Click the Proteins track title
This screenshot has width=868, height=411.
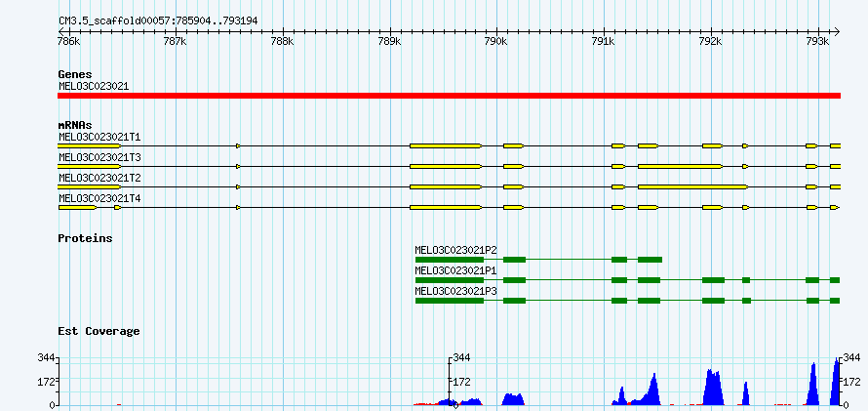pyautogui.click(x=85, y=238)
